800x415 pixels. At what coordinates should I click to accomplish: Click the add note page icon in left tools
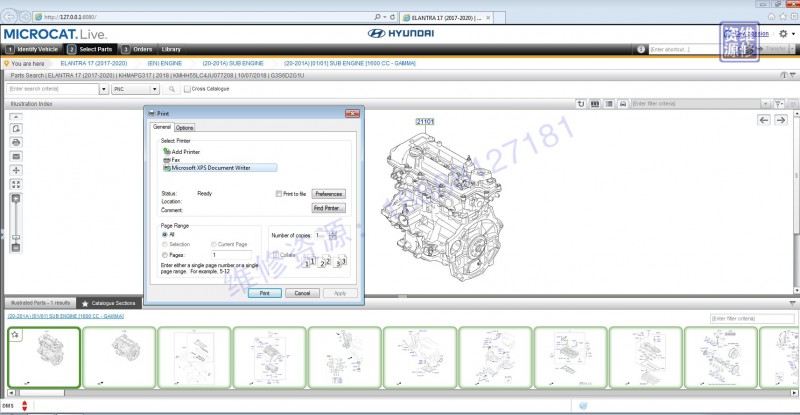tap(16, 129)
